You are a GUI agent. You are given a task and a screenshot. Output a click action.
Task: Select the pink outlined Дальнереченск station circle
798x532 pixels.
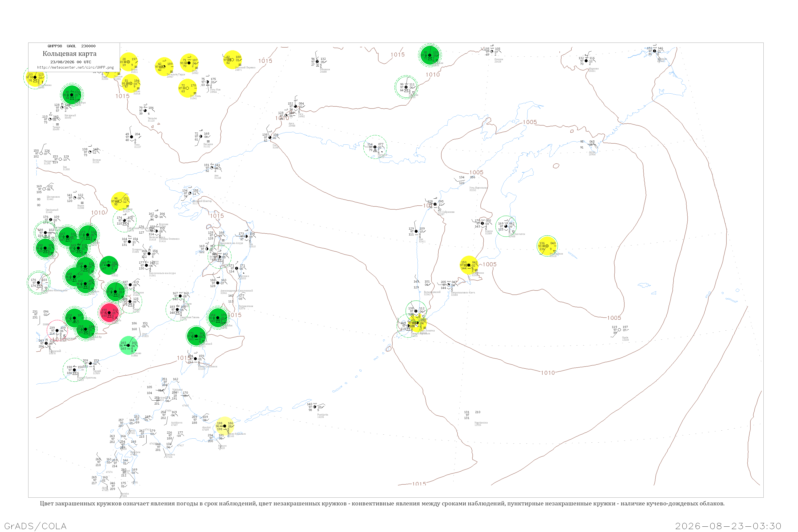pyautogui.click(x=57, y=330)
